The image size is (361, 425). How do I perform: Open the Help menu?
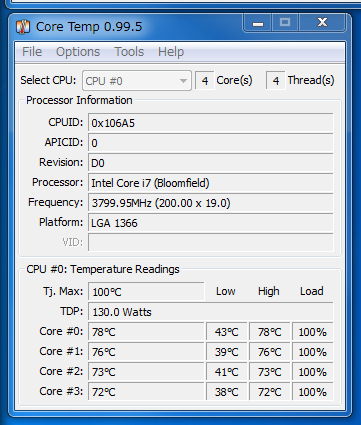(x=171, y=52)
